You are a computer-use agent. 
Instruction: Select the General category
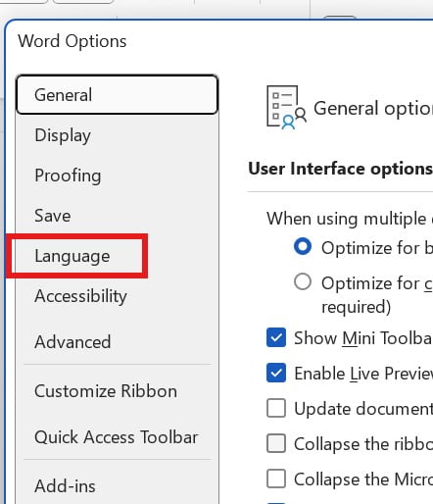[117, 95]
